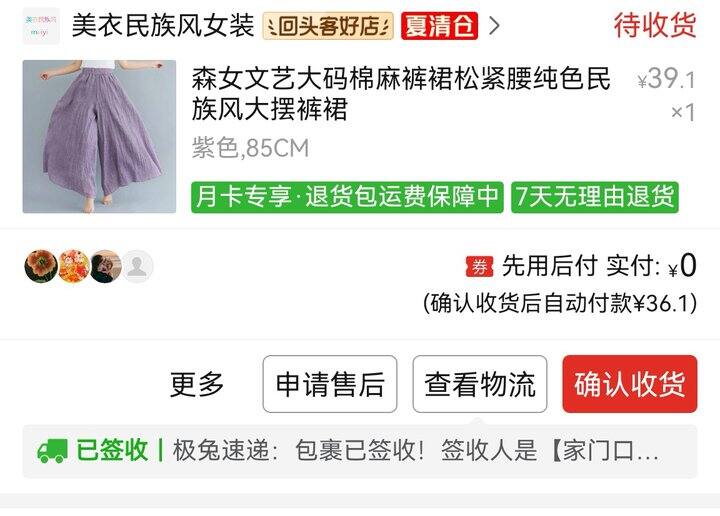Viewport: 720px width, 516px height.
Task: Open the purple pants product thumbnail
Action: tap(99, 136)
